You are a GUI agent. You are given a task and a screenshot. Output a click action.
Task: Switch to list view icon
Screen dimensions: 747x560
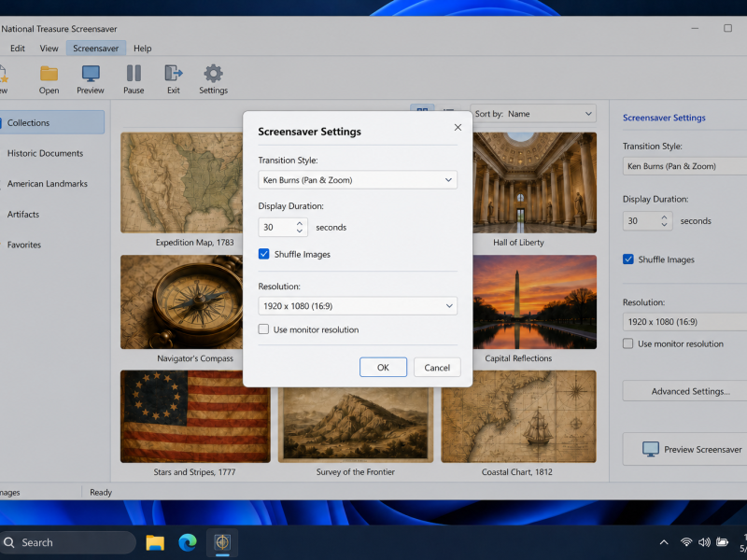pos(448,111)
